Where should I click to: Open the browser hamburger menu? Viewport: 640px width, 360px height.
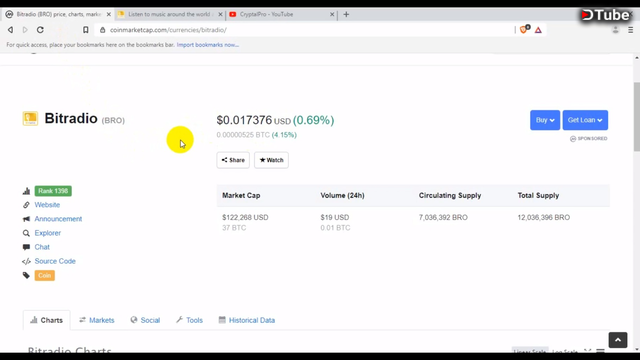(630, 30)
